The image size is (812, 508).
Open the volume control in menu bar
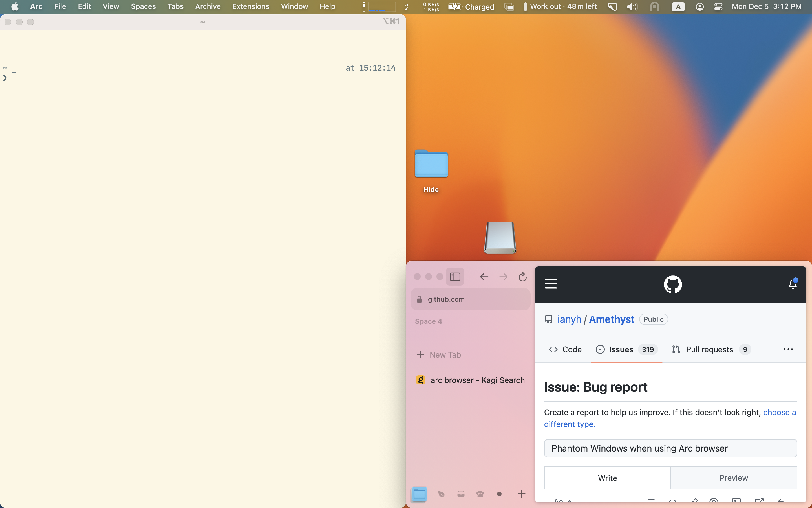pyautogui.click(x=632, y=7)
